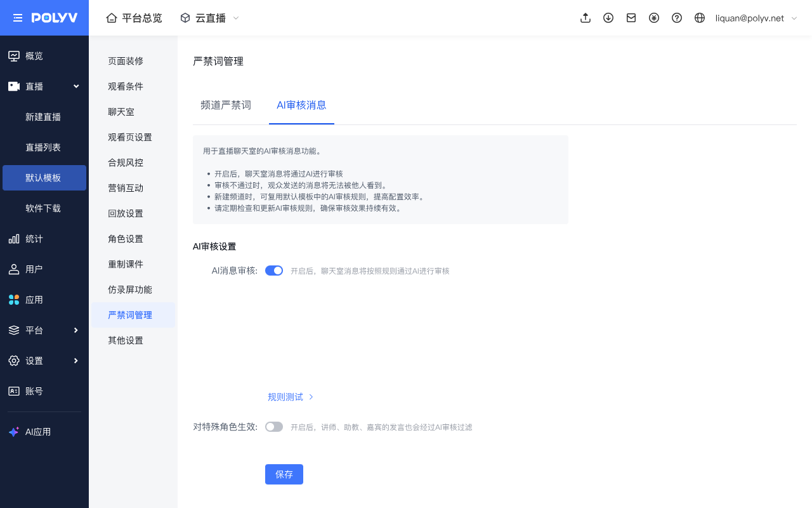Open the mail messages icon
Screen dimensions: 812x508
[x=631, y=18]
